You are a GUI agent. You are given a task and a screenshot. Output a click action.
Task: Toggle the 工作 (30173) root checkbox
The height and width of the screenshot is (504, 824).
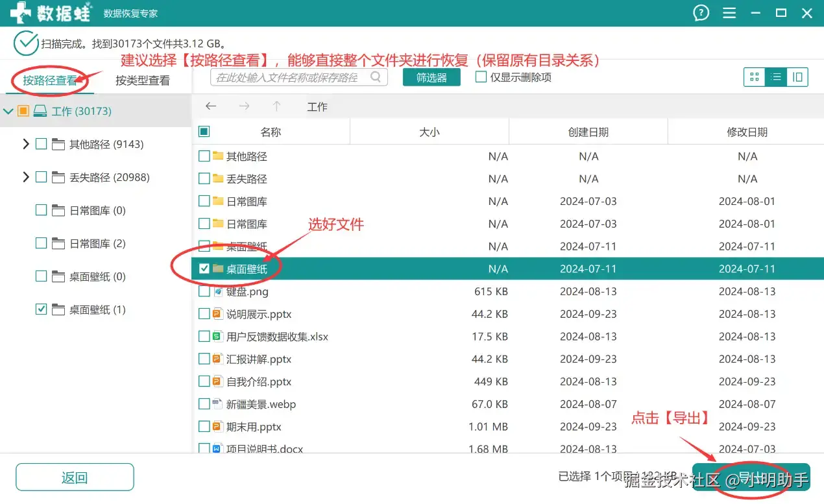click(x=23, y=111)
